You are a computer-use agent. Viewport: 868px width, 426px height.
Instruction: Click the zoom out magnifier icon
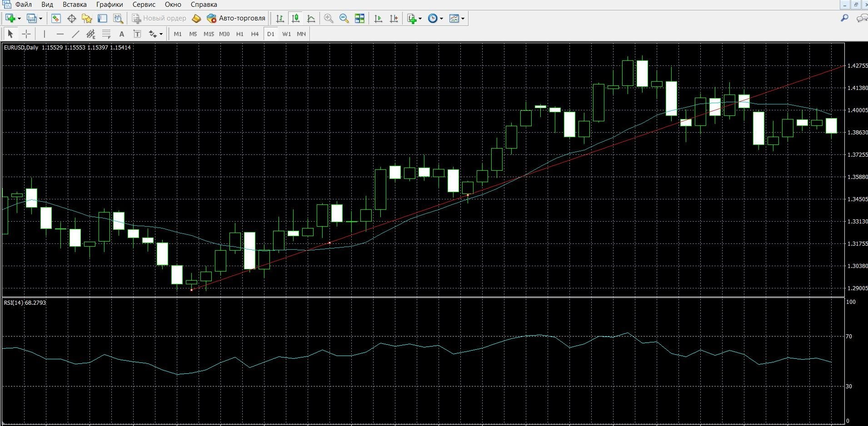tap(344, 19)
